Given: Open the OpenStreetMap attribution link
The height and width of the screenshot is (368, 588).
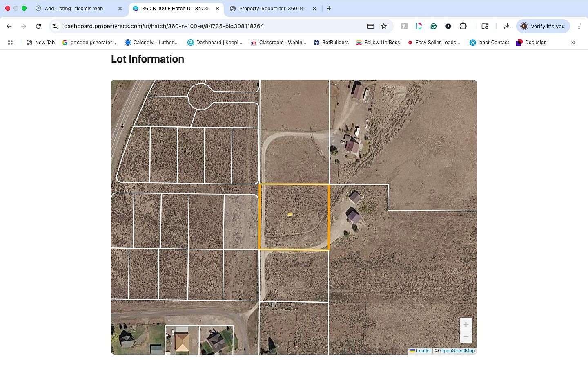Looking at the screenshot, I should [x=457, y=350].
